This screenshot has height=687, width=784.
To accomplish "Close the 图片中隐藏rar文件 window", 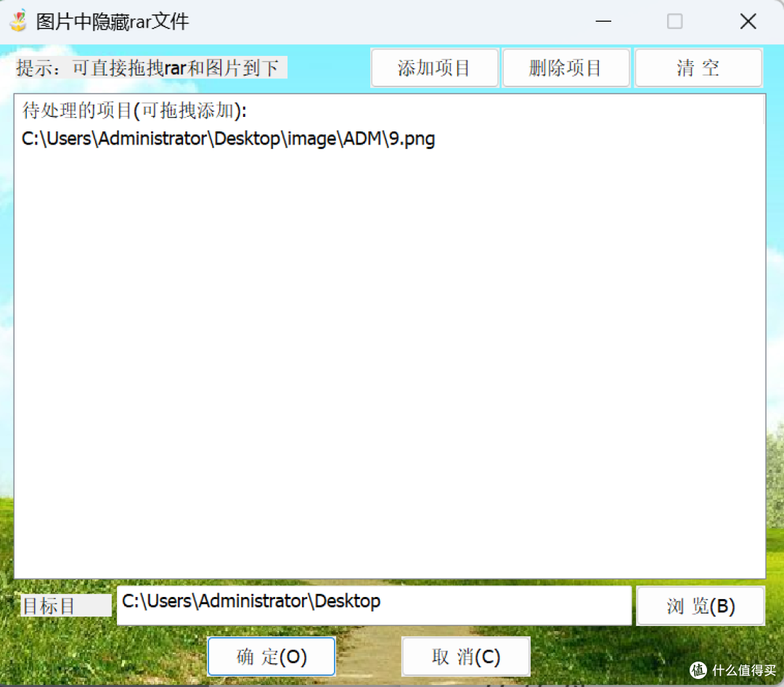I will 748,21.
